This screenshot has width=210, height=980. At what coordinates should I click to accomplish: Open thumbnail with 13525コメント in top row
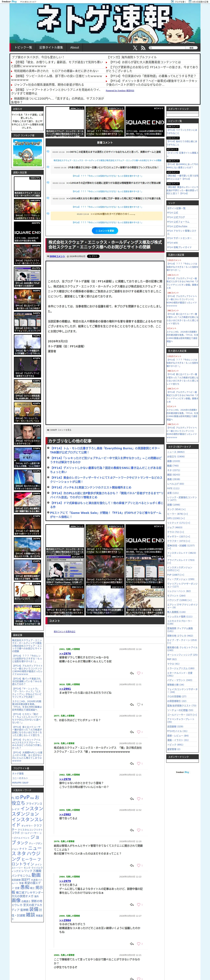pyautogui.click(x=105, y=122)
